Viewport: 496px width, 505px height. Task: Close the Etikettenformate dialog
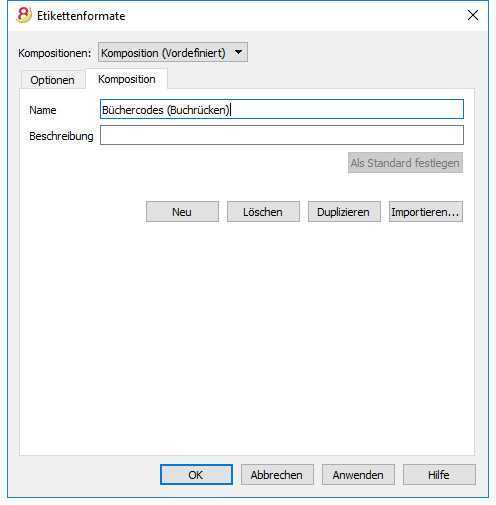point(473,15)
